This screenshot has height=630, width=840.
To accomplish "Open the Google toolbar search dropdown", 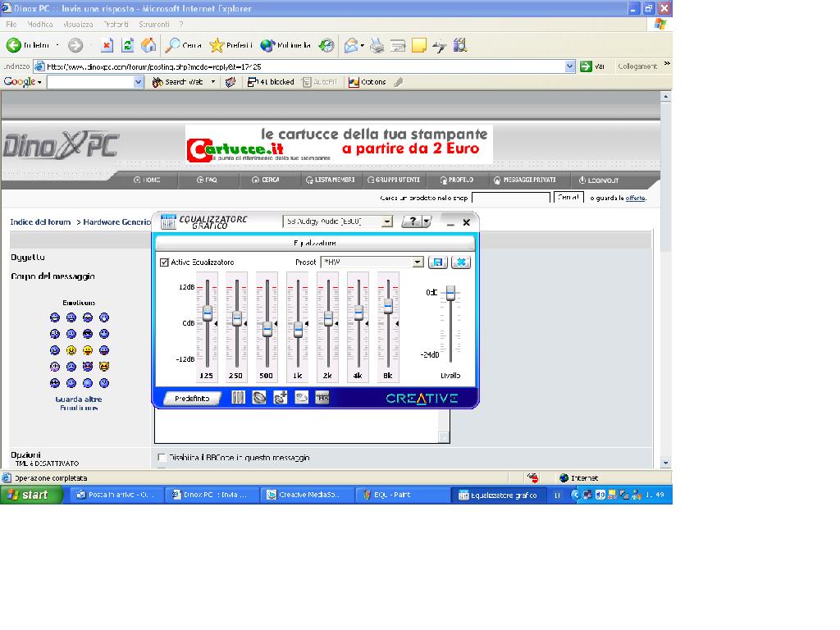I will point(139,82).
